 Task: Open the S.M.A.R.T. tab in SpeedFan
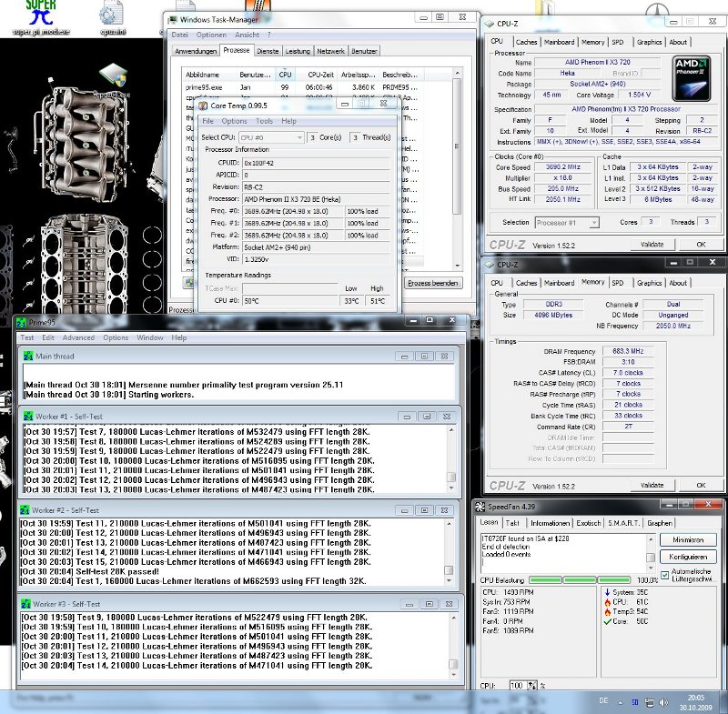[x=623, y=523]
